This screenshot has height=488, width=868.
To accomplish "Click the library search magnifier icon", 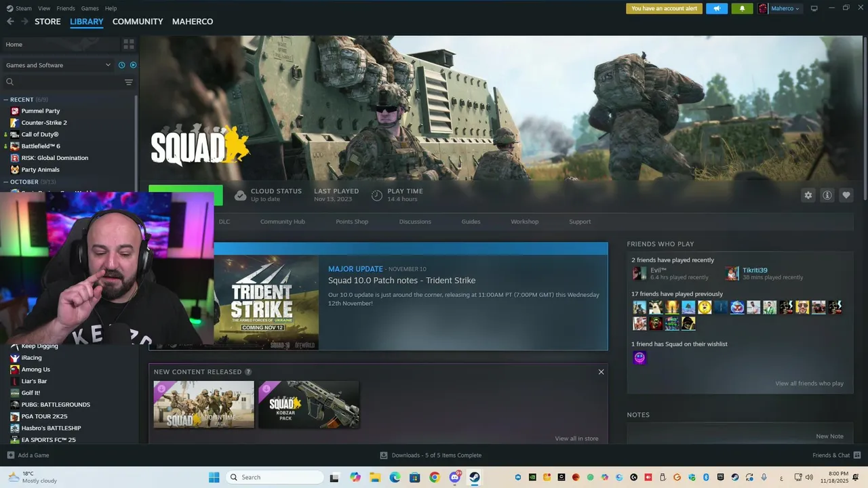I will 9,82.
